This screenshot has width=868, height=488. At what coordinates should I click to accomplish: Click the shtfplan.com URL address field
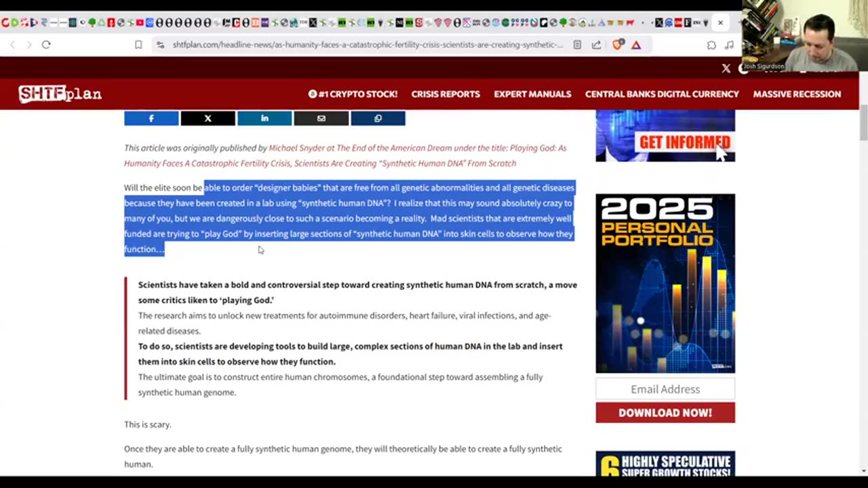coord(368,45)
